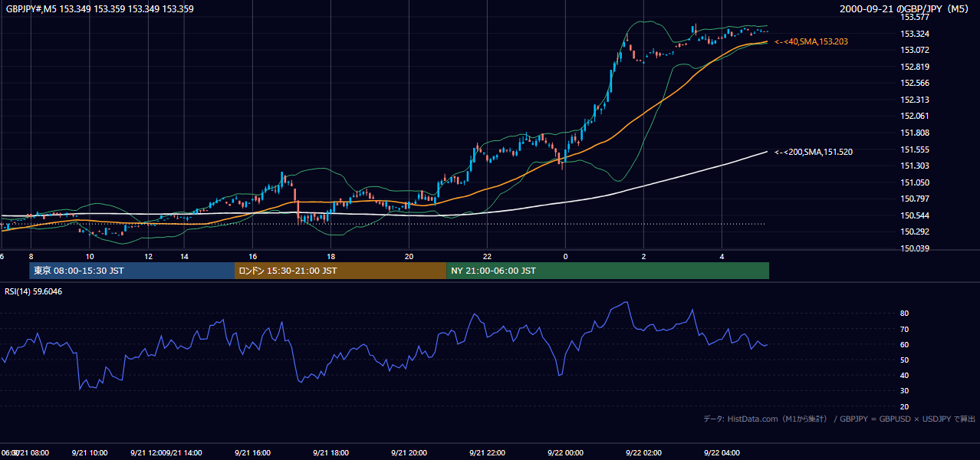The height and width of the screenshot is (460, 980).
Task: Click the 9/21 18:00 bottom time label
Action: tap(331, 453)
